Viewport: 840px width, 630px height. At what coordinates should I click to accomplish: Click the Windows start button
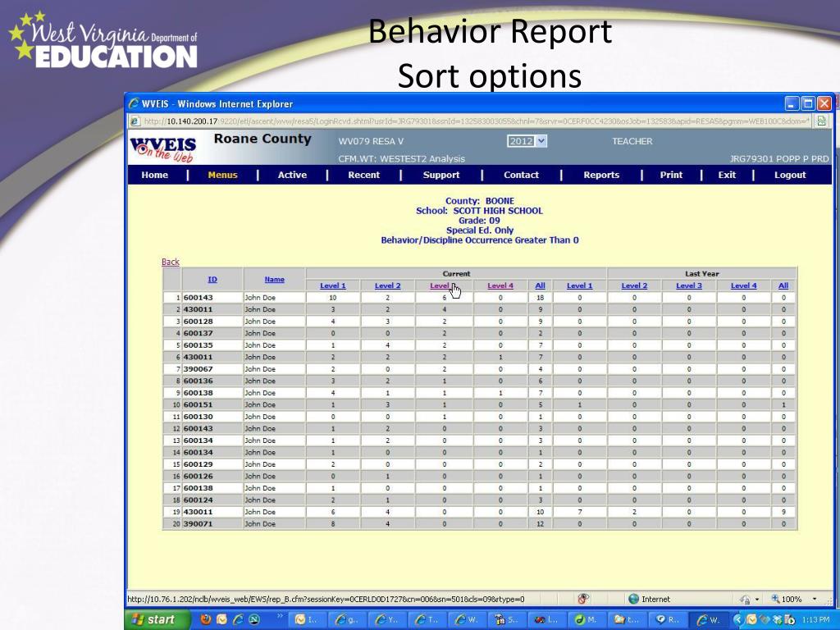coord(157,620)
